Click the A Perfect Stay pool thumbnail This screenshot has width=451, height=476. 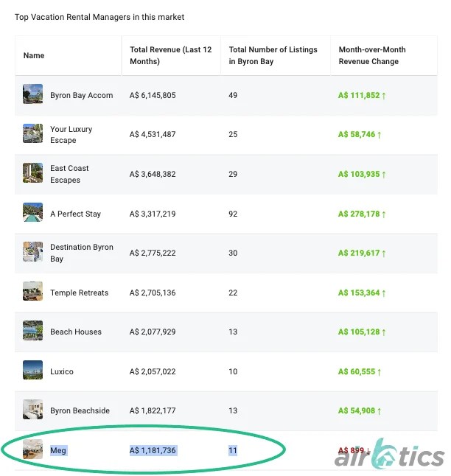[33, 212]
